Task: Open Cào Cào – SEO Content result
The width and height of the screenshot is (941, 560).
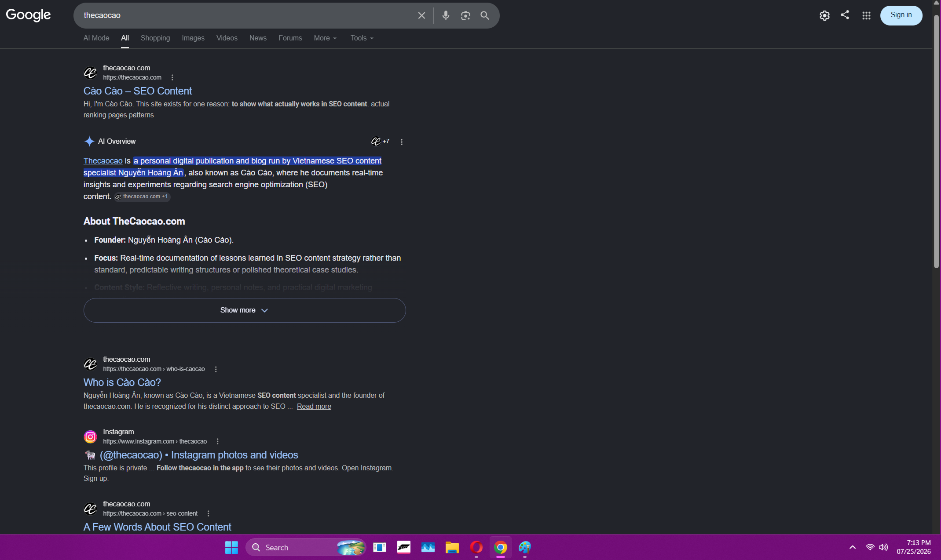Action: click(x=138, y=91)
